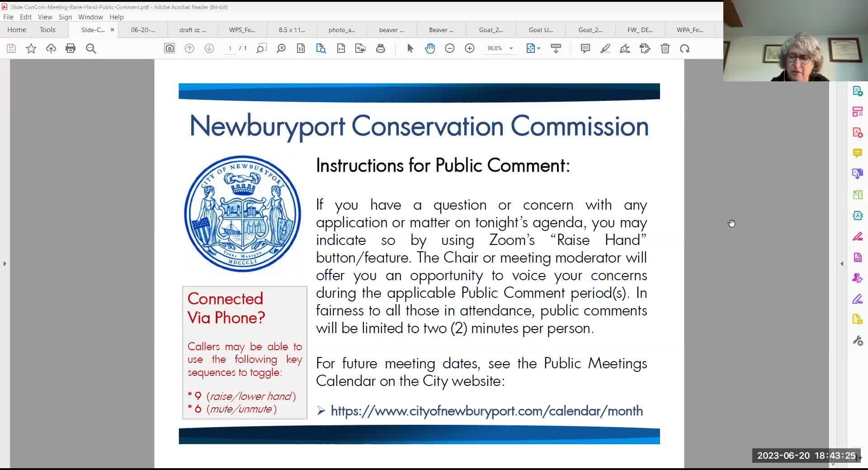
Task: Upload the file via the cloud icon
Action: click(x=51, y=48)
